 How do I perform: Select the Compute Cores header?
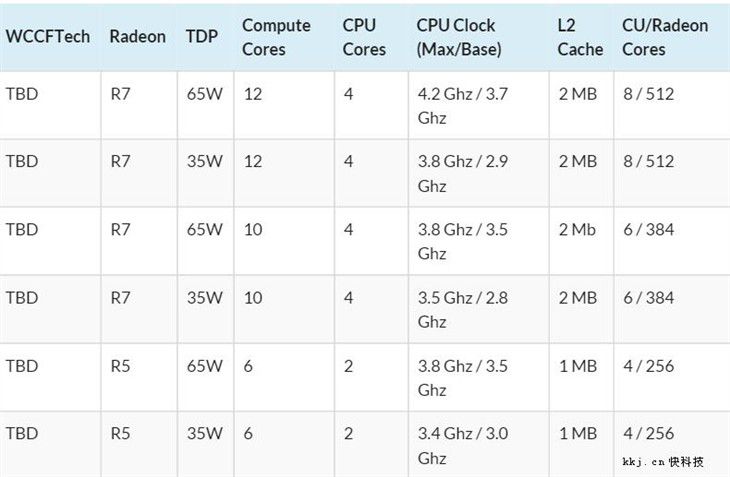[x=277, y=37]
